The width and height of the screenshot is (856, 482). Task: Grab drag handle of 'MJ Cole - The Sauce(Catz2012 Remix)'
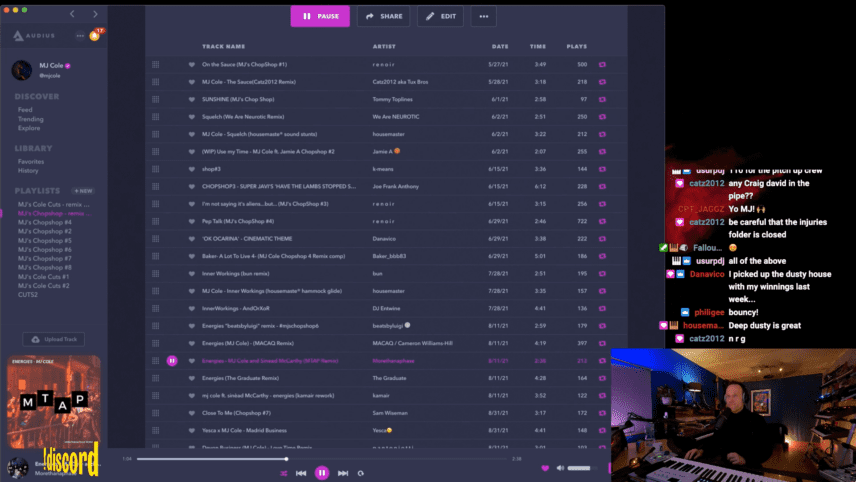point(156,82)
